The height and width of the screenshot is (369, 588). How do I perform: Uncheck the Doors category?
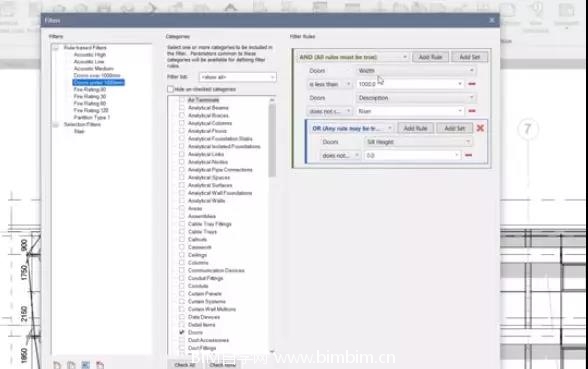click(x=182, y=332)
